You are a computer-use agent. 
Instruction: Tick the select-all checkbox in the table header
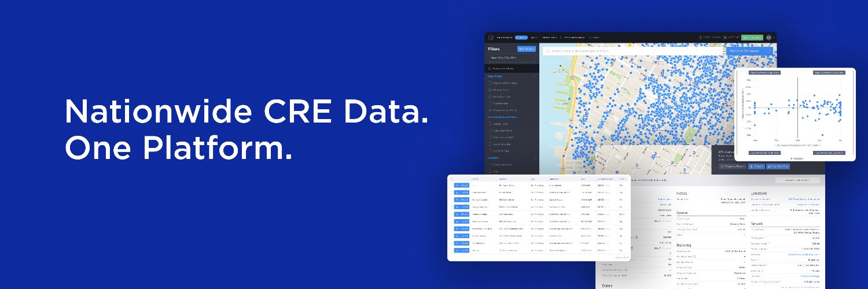coord(452,179)
